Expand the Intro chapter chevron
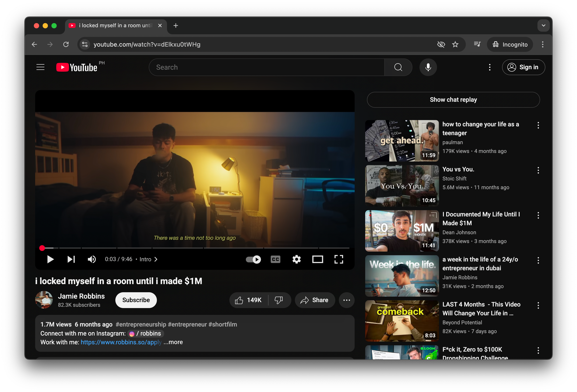This screenshot has width=577, height=392. (156, 259)
